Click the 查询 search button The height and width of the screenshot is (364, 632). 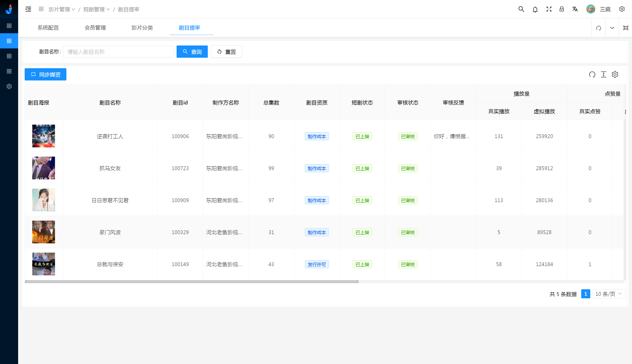tap(192, 52)
